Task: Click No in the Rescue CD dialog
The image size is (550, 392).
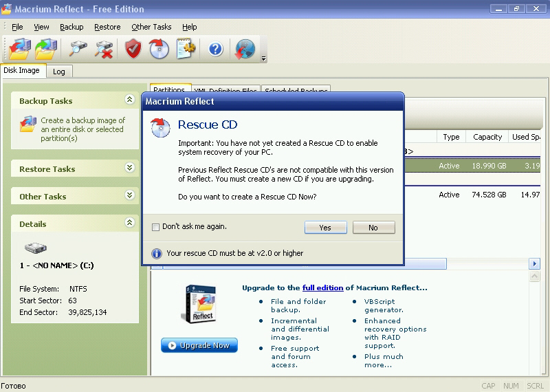Action: pos(373,228)
